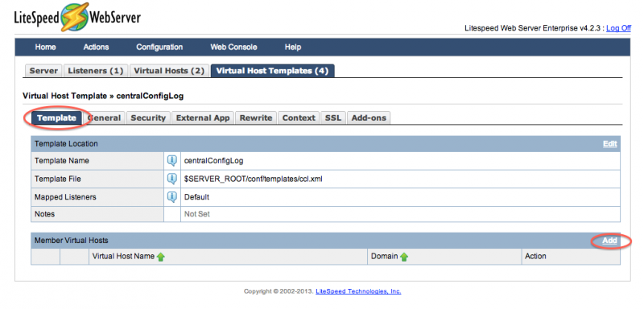
Task: Open the Rewrite sub-tab
Action: pos(256,117)
